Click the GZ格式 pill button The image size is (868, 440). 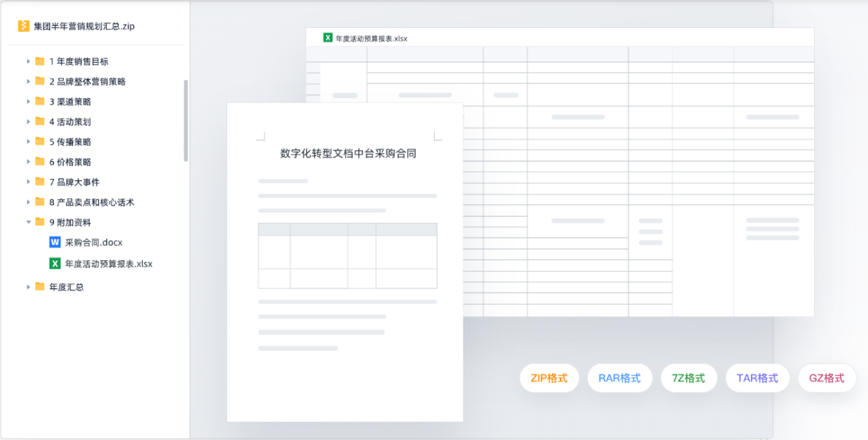point(826,378)
